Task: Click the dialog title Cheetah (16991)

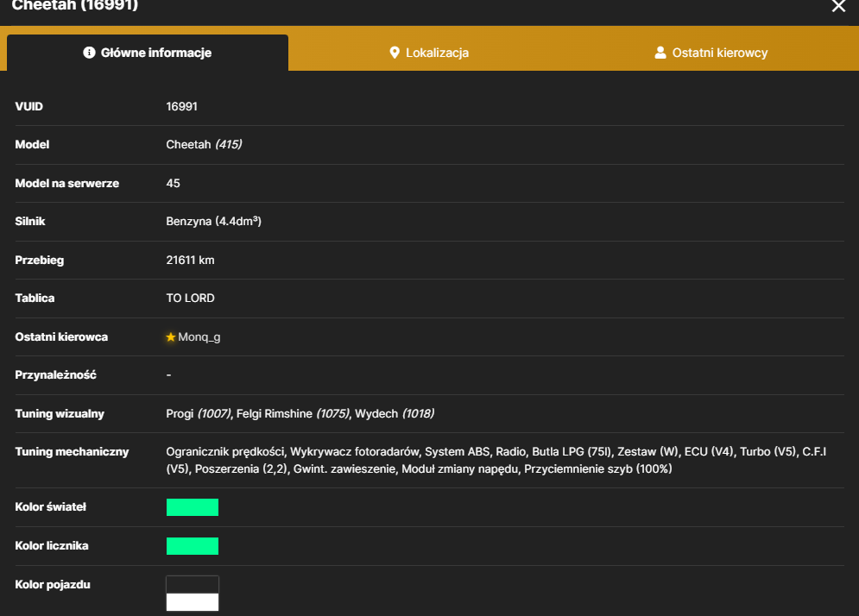Action: 75,5
